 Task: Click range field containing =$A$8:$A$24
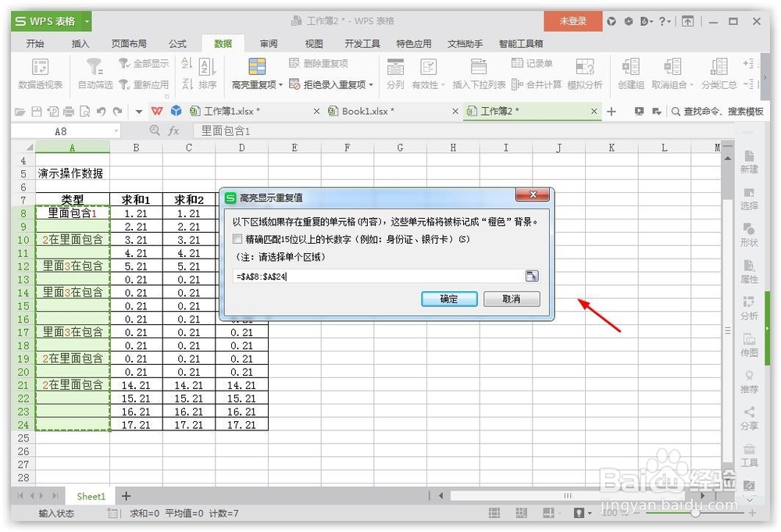379,276
